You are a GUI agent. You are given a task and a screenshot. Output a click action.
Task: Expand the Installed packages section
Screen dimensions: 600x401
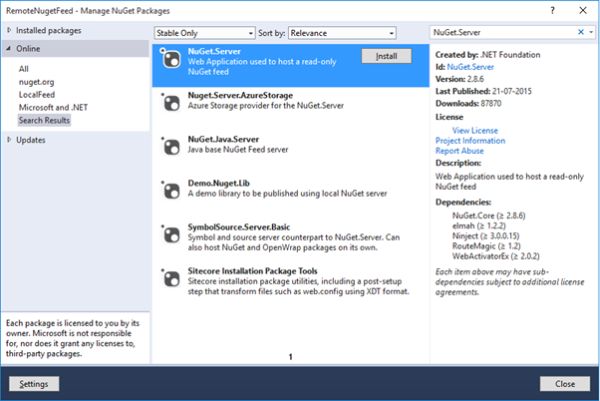click(x=9, y=30)
